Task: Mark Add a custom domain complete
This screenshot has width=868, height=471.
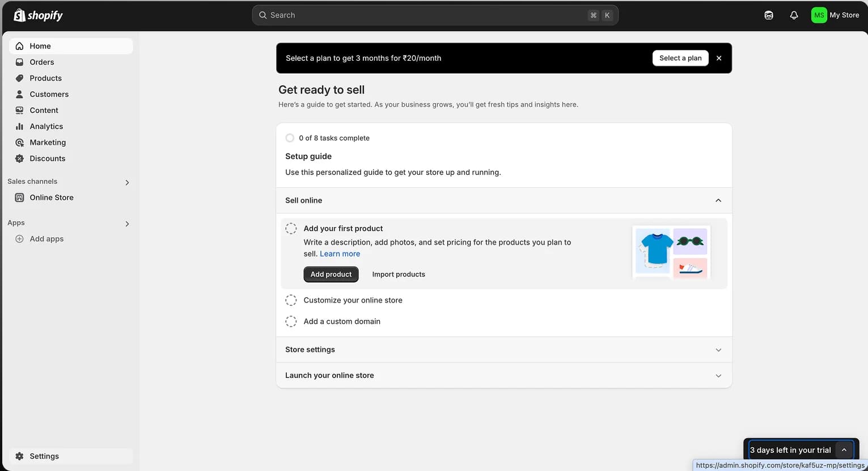Action: 291,321
